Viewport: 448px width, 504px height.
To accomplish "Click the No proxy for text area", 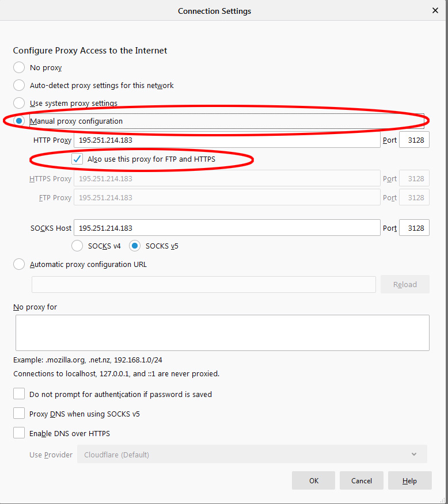I will click(x=222, y=333).
